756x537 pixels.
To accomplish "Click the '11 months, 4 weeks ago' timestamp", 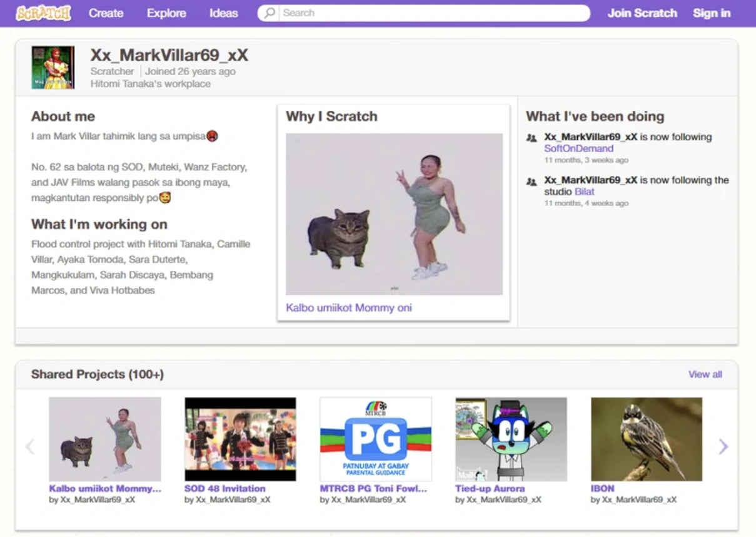I will point(586,203).
